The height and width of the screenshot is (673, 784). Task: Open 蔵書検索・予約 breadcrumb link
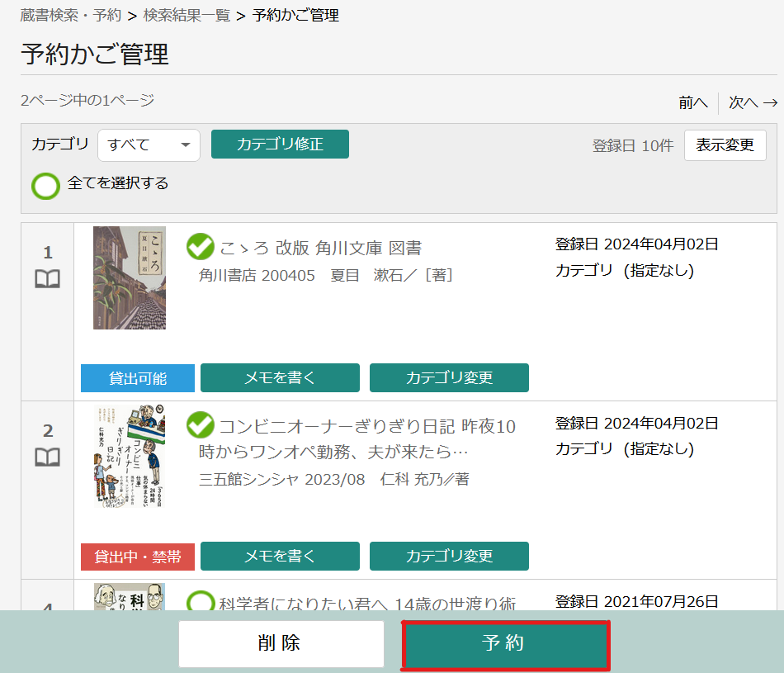tap(70, 16)
